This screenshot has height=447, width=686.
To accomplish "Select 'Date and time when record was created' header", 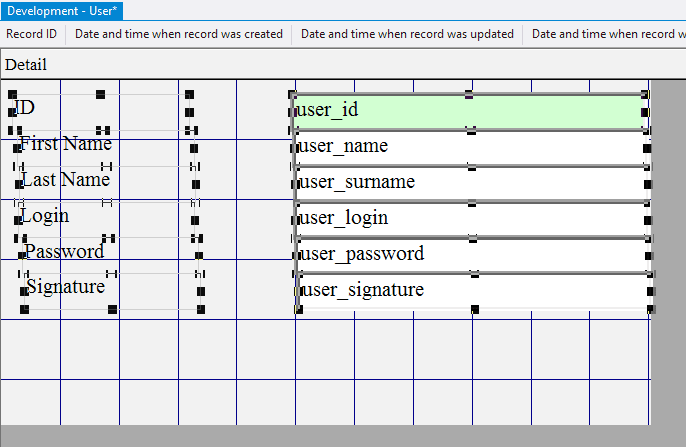I will coord(179,34).
